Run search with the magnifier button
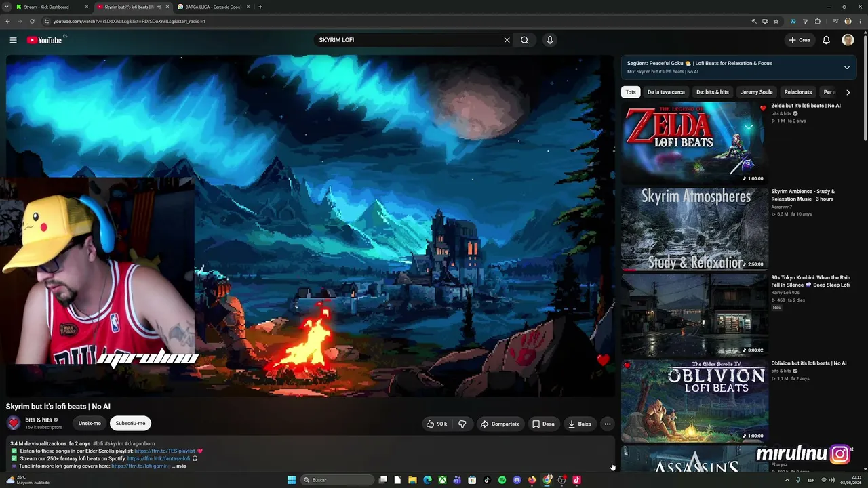Image resolution: width=868 pixels, height=488 pixels. (x=524, y=40)
